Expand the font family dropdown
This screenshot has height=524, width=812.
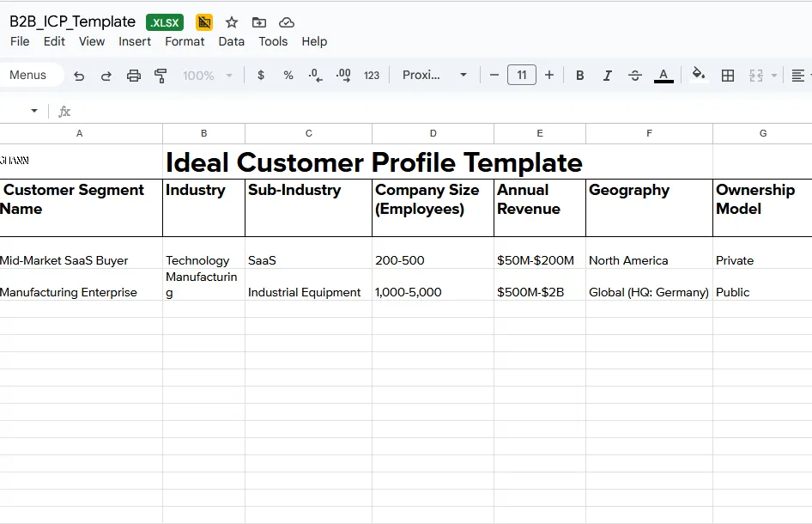(435, 76)
